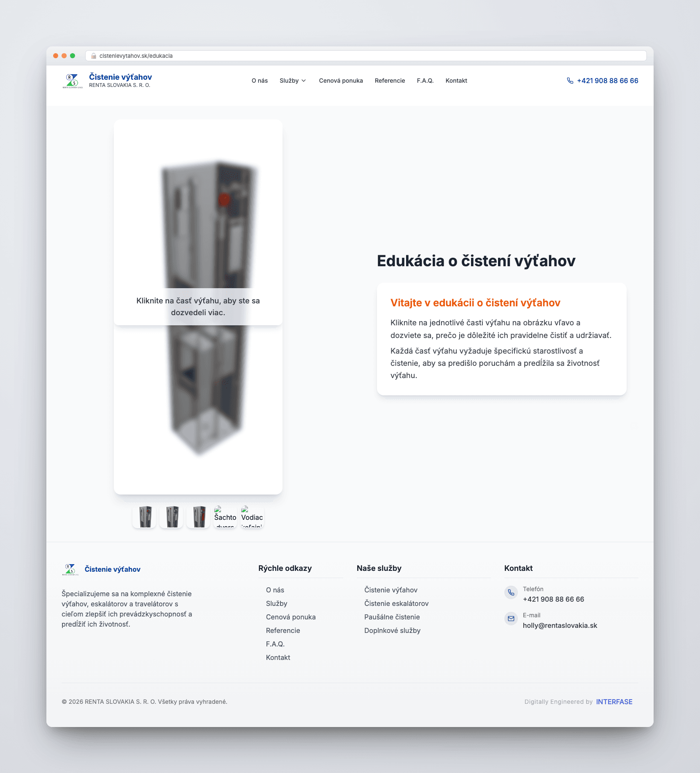
Task: Click the phone icon in header
Action: coord(570,81)
